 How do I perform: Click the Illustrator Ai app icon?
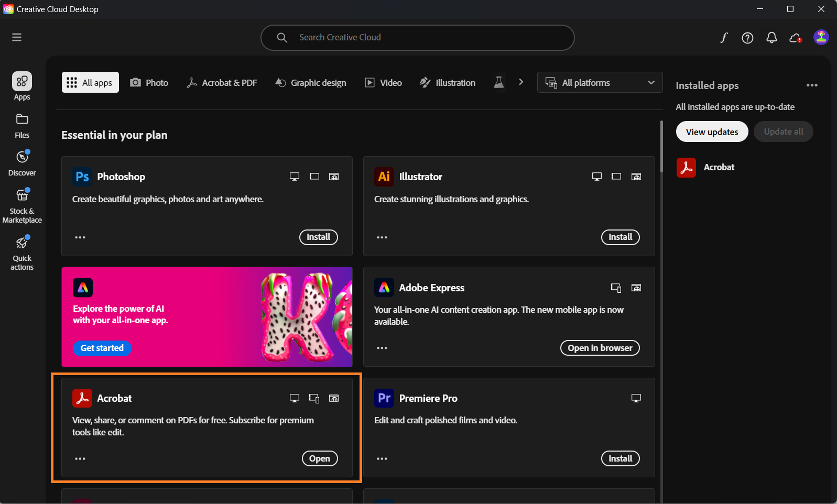384,177
